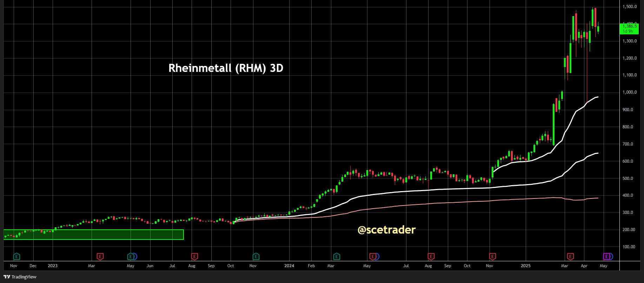Screen dimensions: 644x283
Task: Click the 500.0 price axis label
Action: pos(628,178)
